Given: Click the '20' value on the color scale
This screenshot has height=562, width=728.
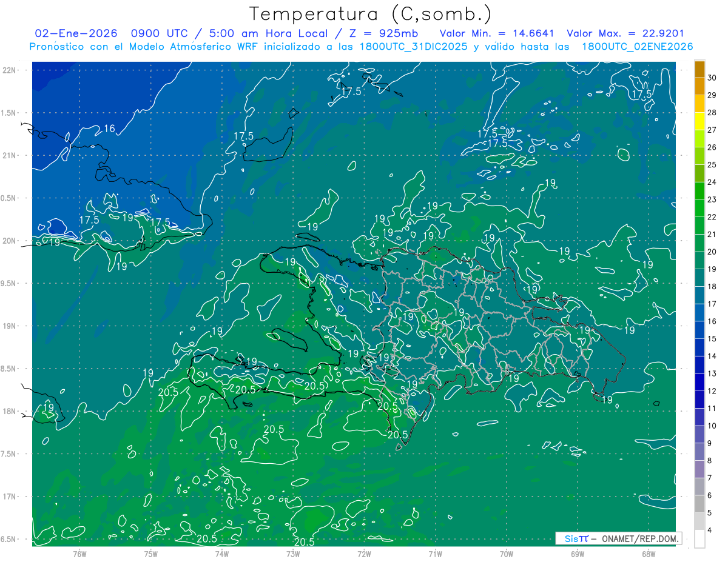Looking at the screenshot, I should pyautogui.click(x=712, y=252).
